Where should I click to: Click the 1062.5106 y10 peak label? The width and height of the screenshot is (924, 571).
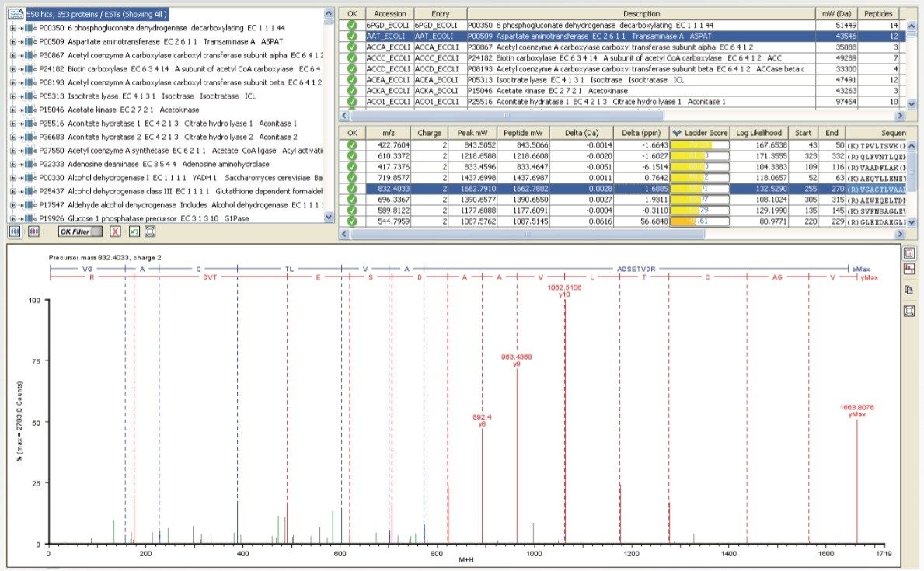pos(564,291)
